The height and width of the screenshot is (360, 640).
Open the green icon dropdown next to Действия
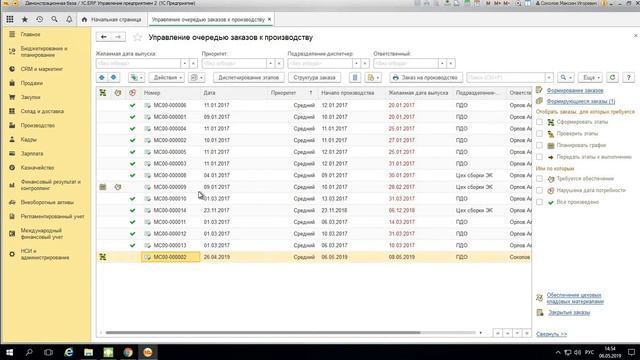pos(136,78)
